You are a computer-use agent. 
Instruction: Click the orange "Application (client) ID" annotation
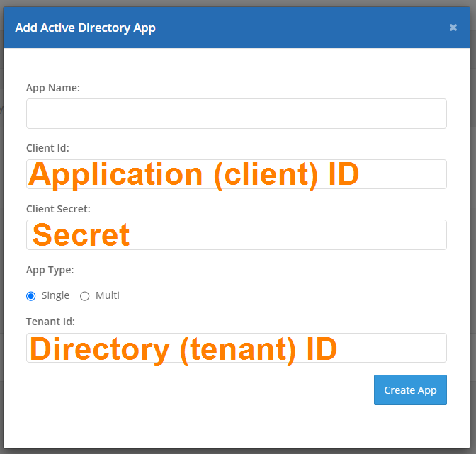click(193, 175)
